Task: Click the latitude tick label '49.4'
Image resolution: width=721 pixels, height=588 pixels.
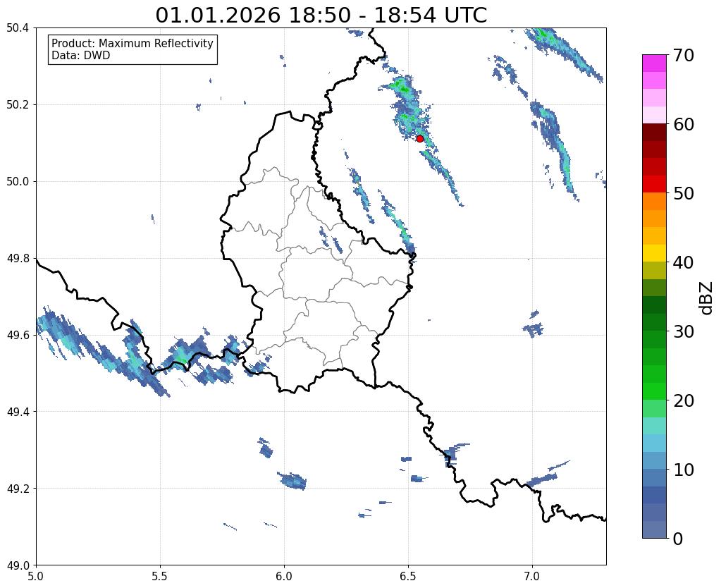Action: click(18, 412)
